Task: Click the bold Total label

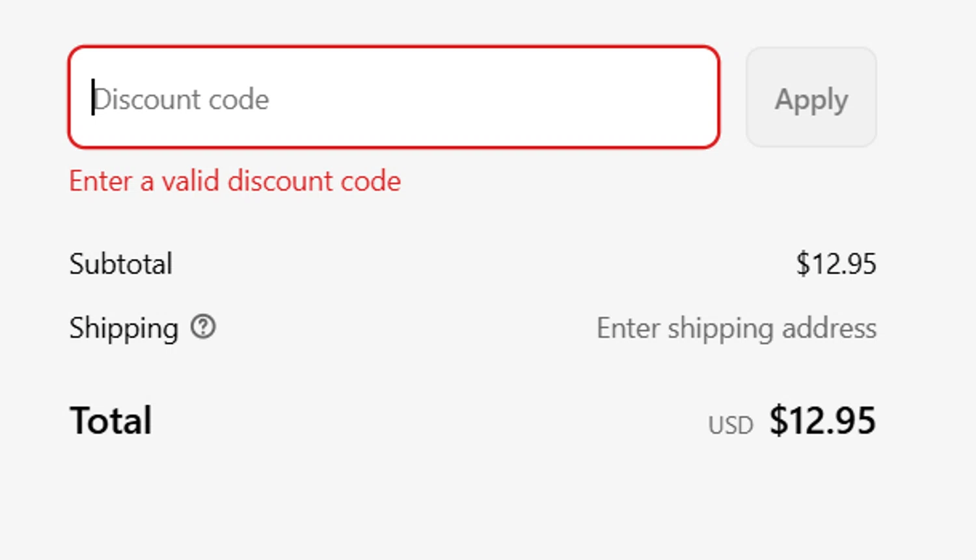Action: (x=111, y=421)
